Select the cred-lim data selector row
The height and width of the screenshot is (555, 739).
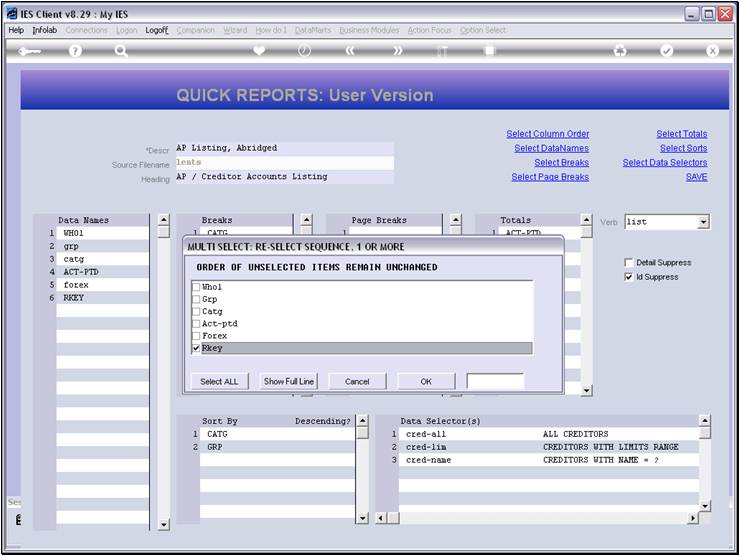coord(549,447)
